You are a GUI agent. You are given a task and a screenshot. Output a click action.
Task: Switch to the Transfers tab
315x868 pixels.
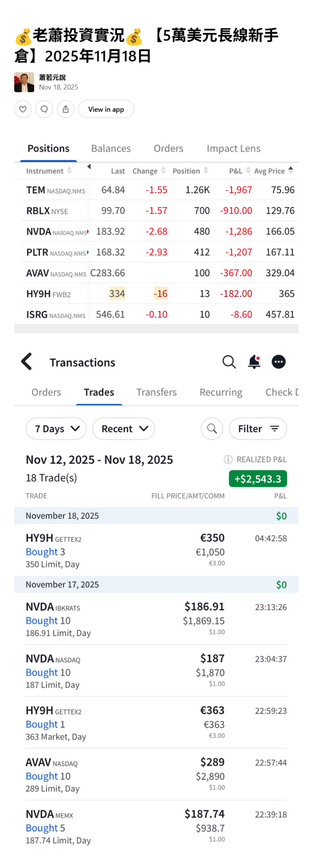point(156,392)
